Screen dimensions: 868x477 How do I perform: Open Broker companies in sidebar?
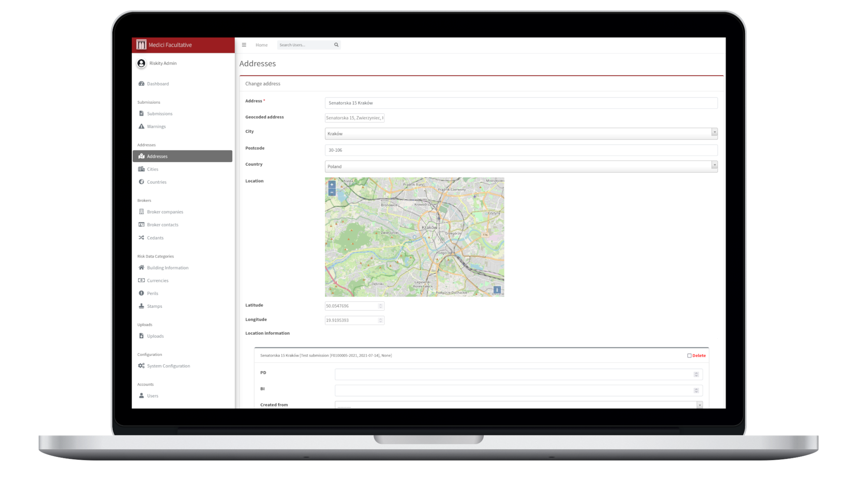click(165, 212)
